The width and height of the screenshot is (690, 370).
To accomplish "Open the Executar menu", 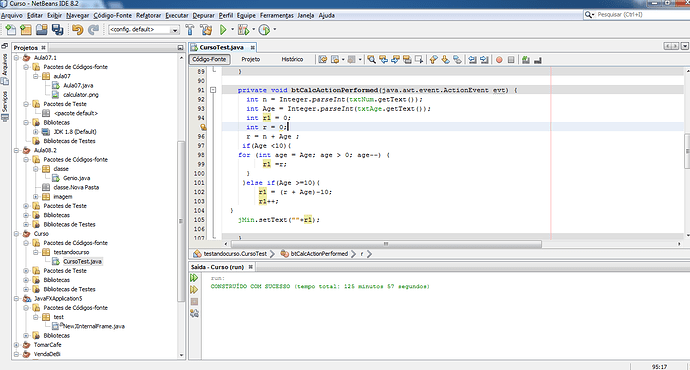I will coord(176,15).
